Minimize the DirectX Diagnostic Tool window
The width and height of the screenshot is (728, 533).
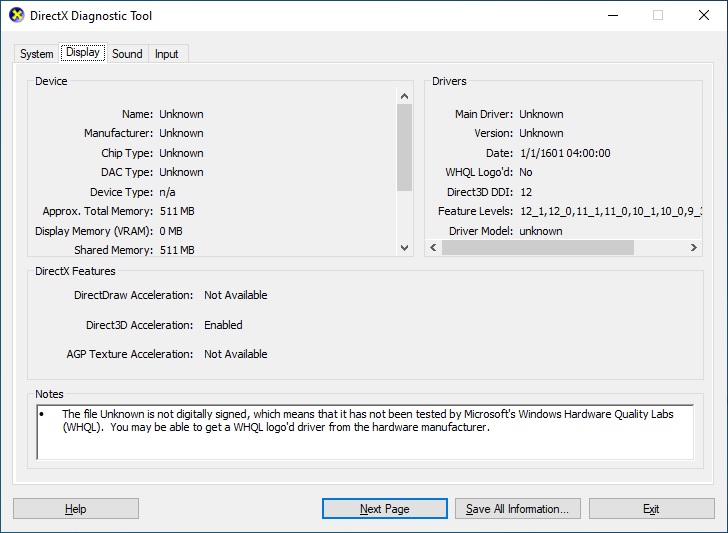click(x=613, y=15)
